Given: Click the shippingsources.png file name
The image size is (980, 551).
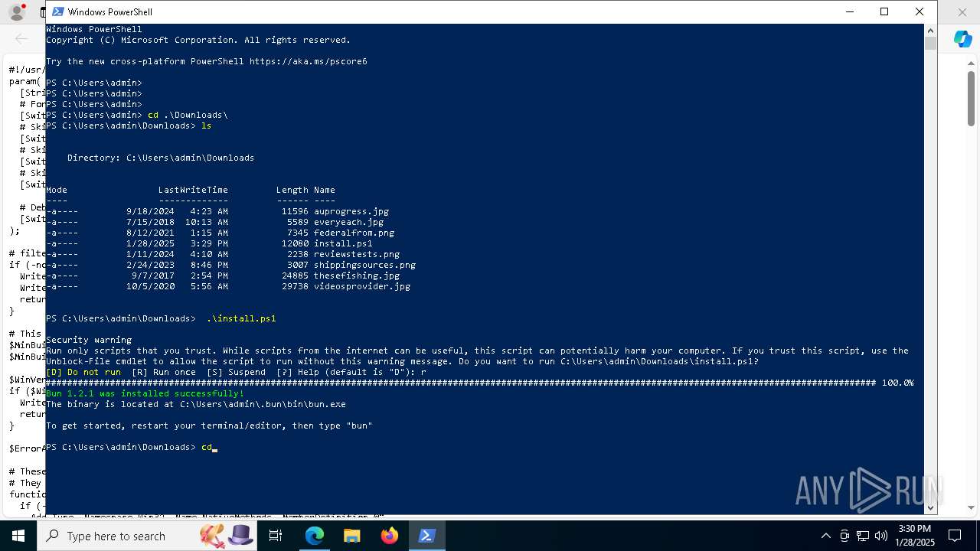Looking at the screenshot, I should (x=364, y=265).
